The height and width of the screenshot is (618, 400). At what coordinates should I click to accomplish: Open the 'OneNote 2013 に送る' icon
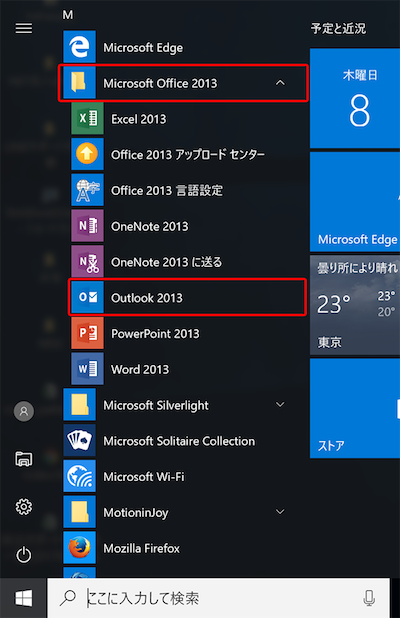pos(87,262)
